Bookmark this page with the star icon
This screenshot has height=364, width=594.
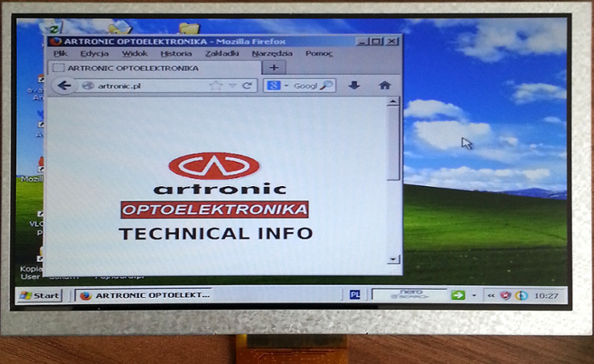pos(216,85)
